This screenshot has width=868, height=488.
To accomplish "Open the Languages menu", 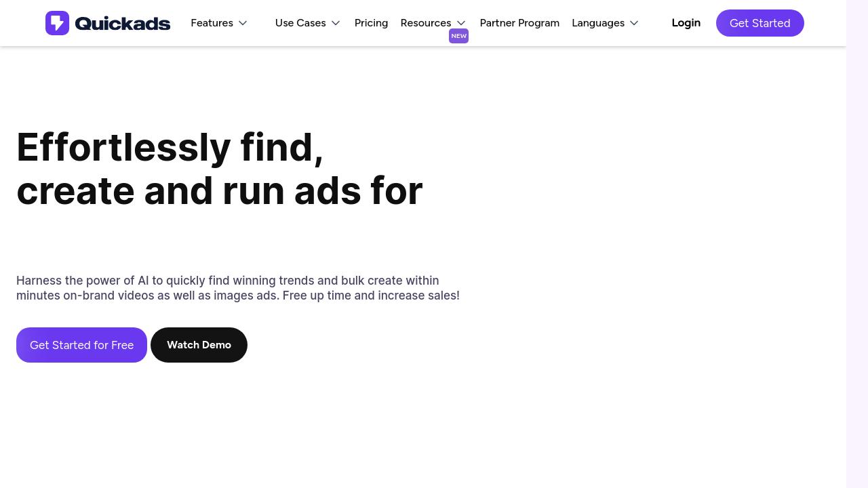I will pos(598,23).
